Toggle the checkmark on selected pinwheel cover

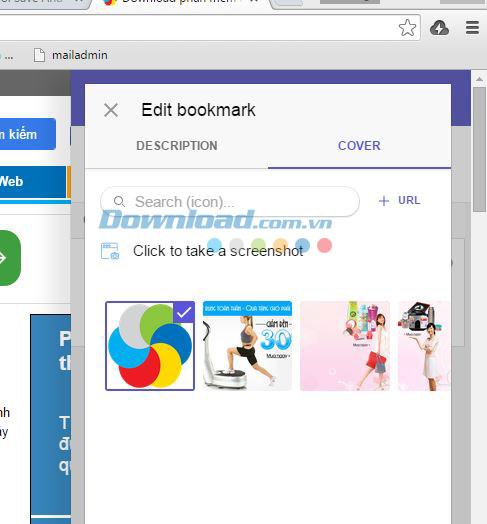tap(184, 312)
